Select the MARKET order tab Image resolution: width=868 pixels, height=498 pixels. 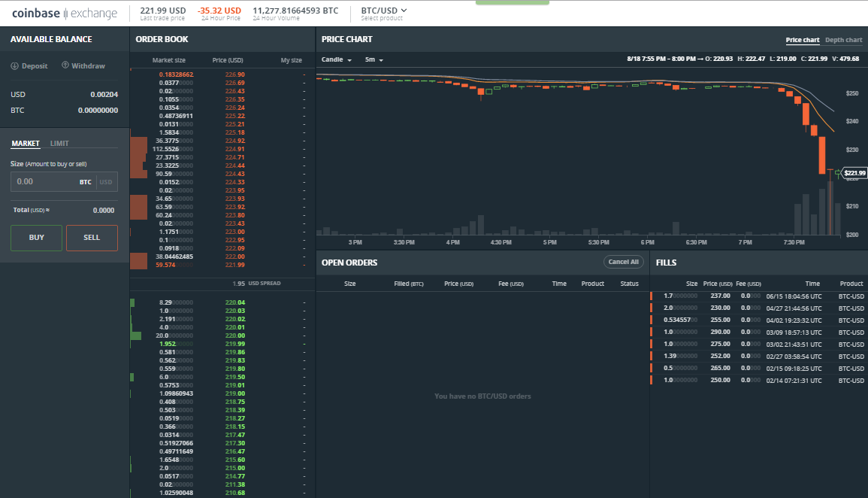(26, 144)
